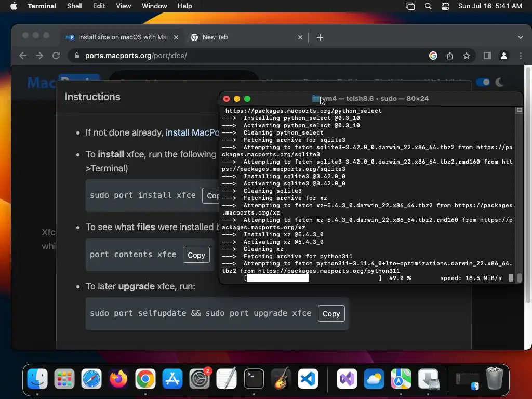The image size is (532, 399).
Task: Open the Terminal app menu
Action: tap(42, 6)
